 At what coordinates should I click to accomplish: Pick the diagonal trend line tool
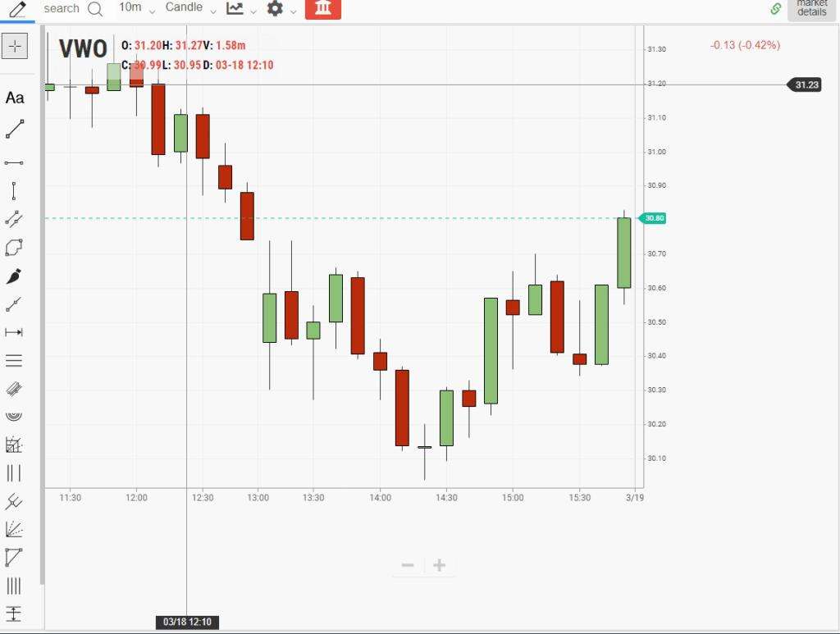(15, 129)
